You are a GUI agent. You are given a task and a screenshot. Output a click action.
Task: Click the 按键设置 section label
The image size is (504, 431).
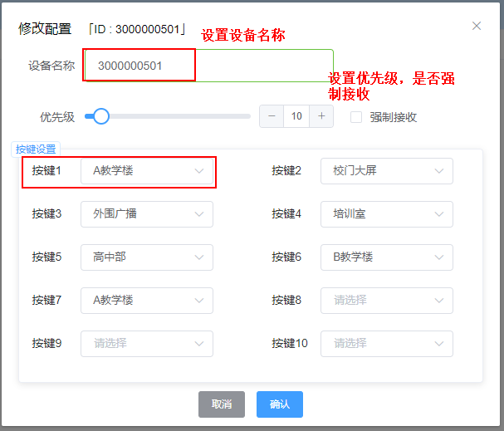[x=36, y=149]
